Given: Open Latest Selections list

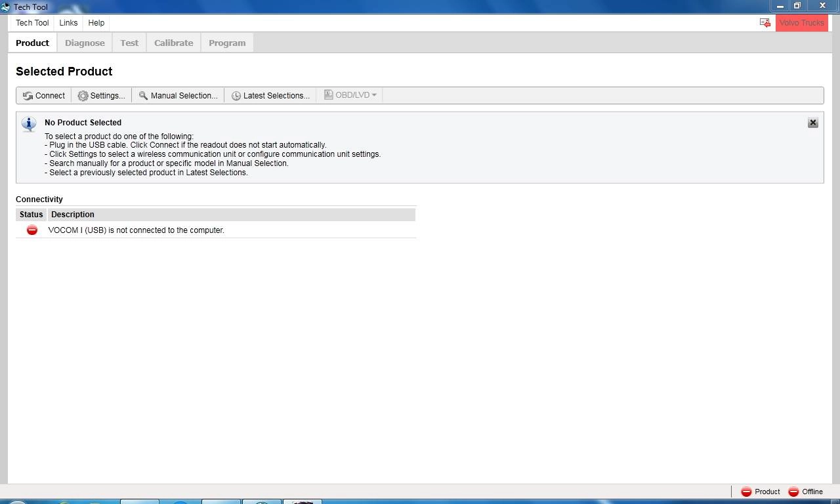Looking at the screenshot, I should click(270, 95).
